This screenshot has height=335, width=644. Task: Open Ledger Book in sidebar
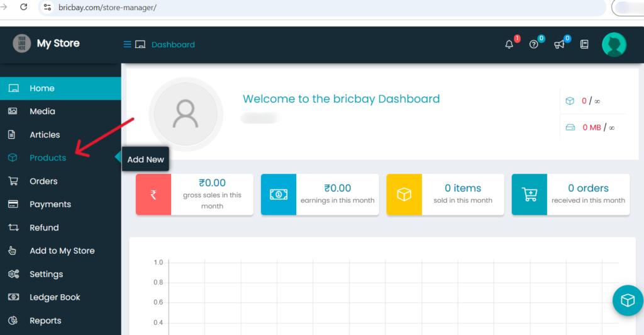(55, 297)
